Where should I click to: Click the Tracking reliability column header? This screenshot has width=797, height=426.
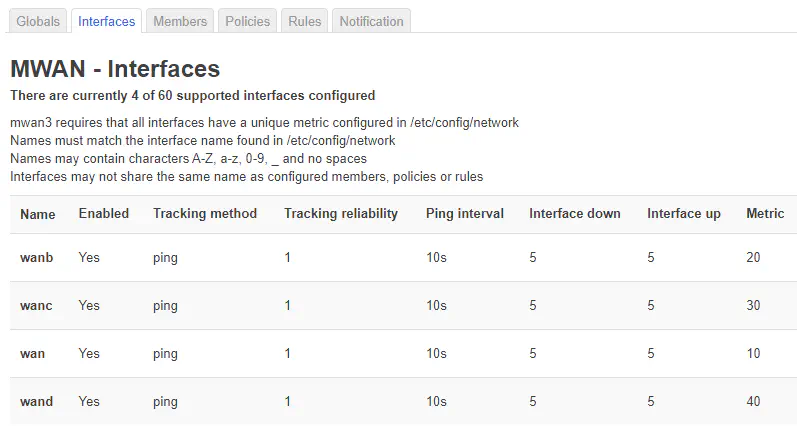click(341, 213)
